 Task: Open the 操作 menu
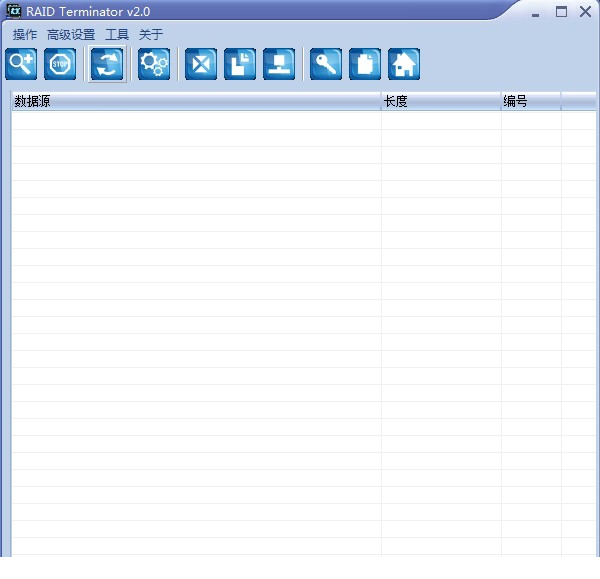tap(25, 35)
